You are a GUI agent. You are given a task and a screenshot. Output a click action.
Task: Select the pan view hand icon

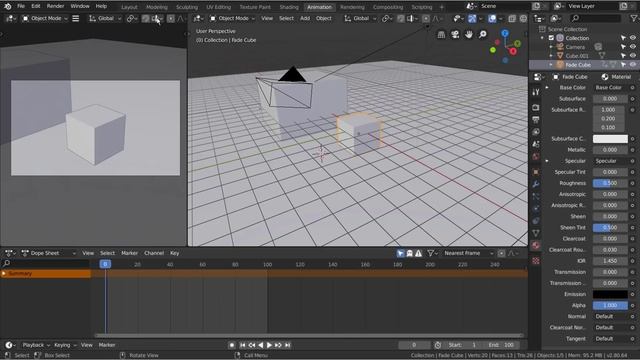(x=469, y=35)
